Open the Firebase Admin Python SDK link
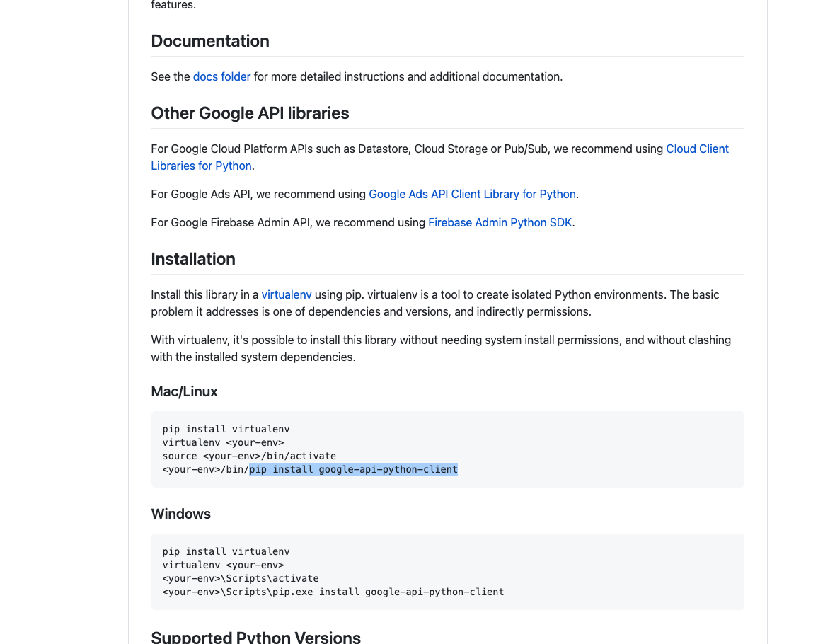Screen dimensions: 818x644 tap(500, 222)
